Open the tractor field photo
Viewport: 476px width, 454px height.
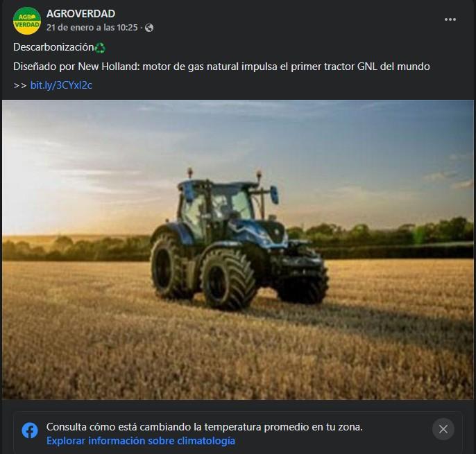click(x=238, y=250)
